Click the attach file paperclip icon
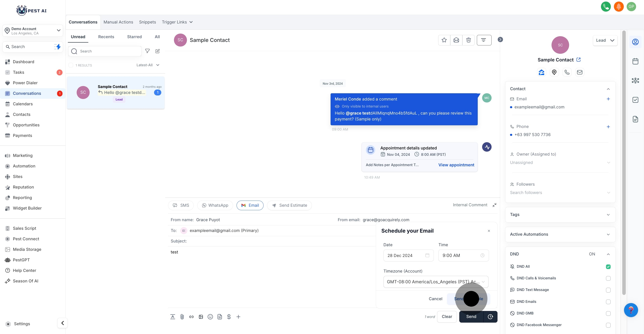This screenshot has height=334, width=644. point(182,317)
